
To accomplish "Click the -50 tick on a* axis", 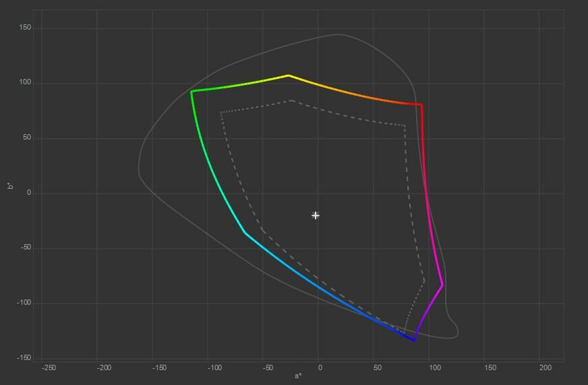I will pyautogui.click(x=268, y=367).
